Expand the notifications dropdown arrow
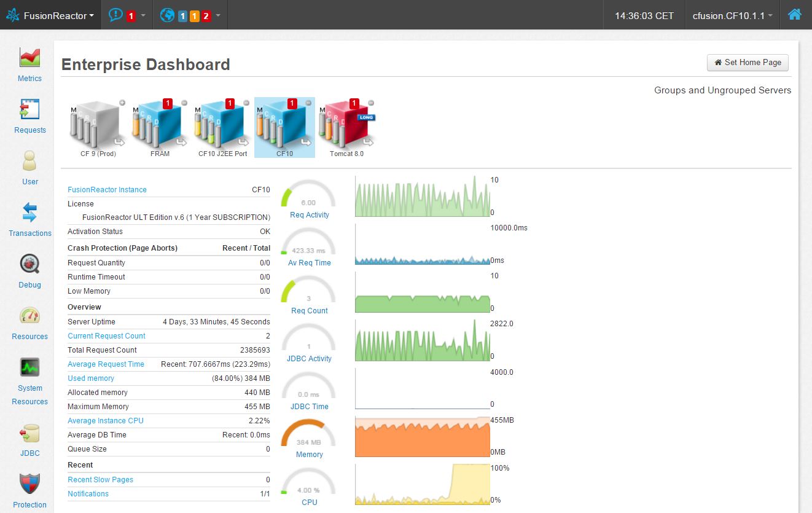812x513 pixels. click(x=143, y=15)
